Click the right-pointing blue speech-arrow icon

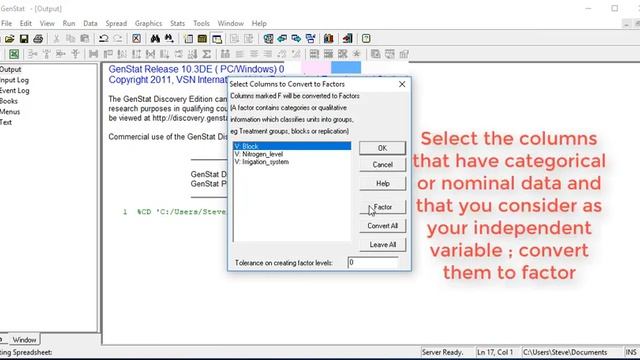[296, 39]
